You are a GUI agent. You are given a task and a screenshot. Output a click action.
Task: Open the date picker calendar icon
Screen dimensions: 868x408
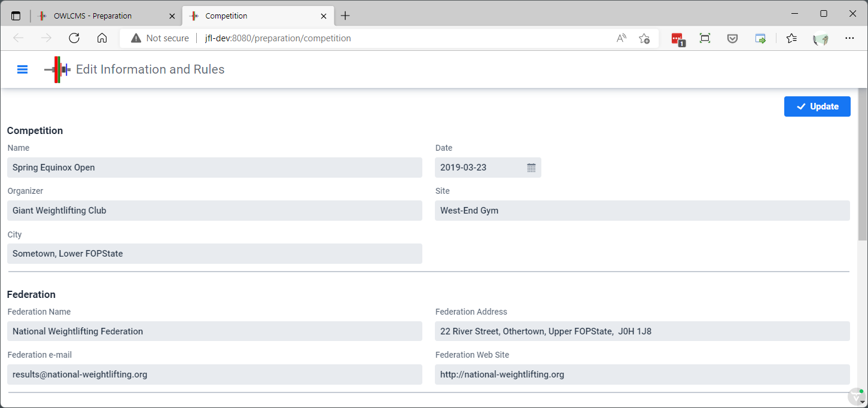[x=531, y=168]
